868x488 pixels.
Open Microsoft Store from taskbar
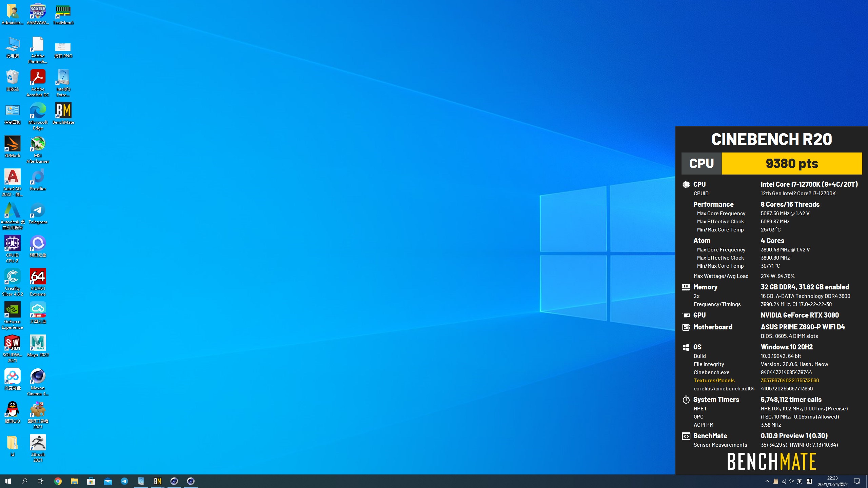click(x=91, y=481)
